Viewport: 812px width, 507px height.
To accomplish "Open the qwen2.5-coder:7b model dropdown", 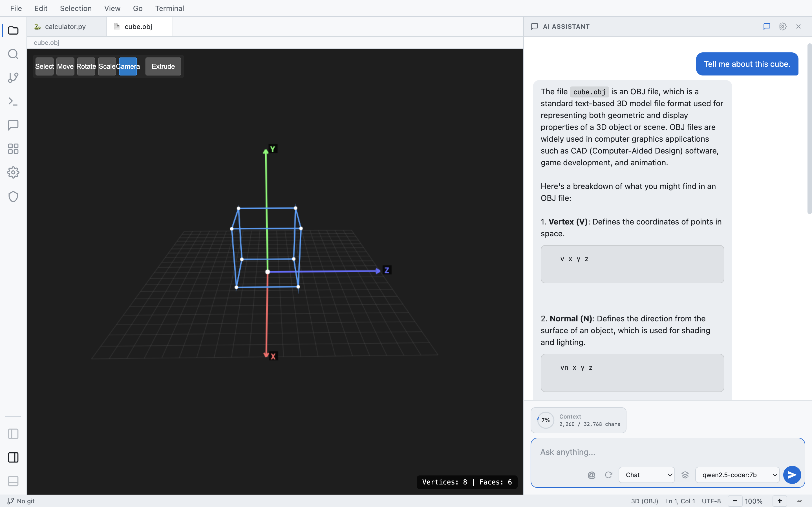I will pyautogui.click(x=737, y=475).
